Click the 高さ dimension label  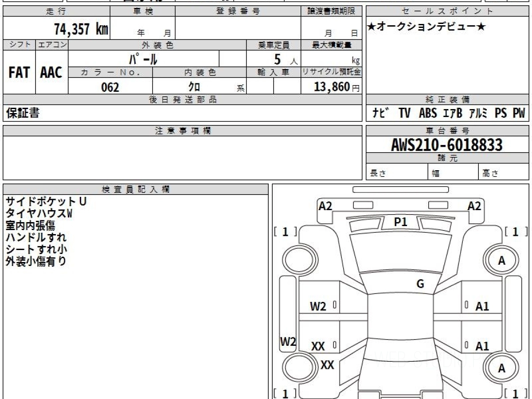click(x=490, y=174)
